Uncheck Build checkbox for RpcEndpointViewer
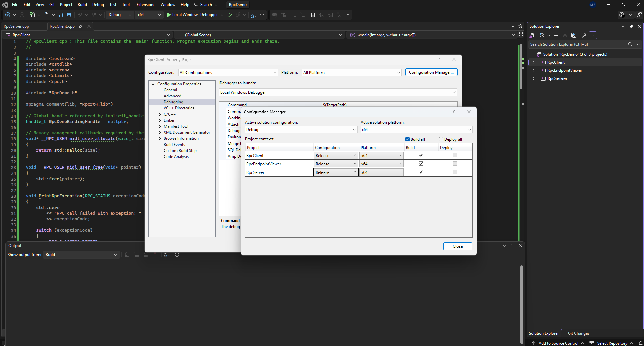Viewport: 644px width, 346px height. [421, 164]
